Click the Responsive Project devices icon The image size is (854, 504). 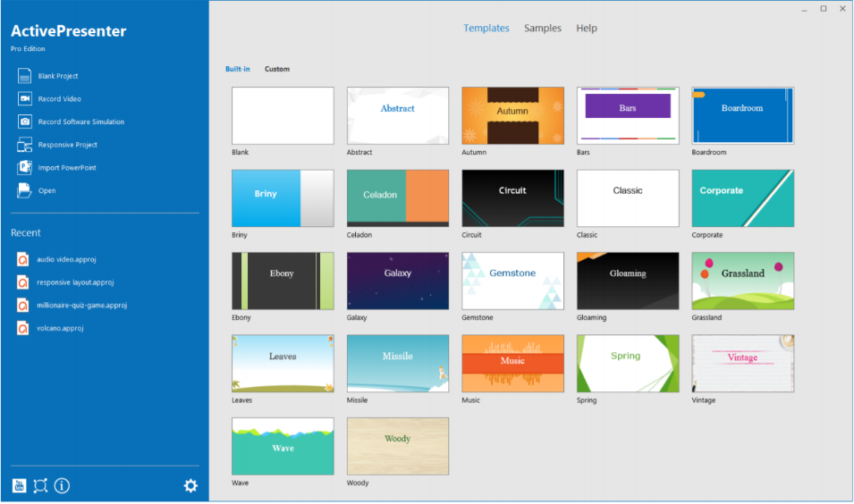[24, 145]
